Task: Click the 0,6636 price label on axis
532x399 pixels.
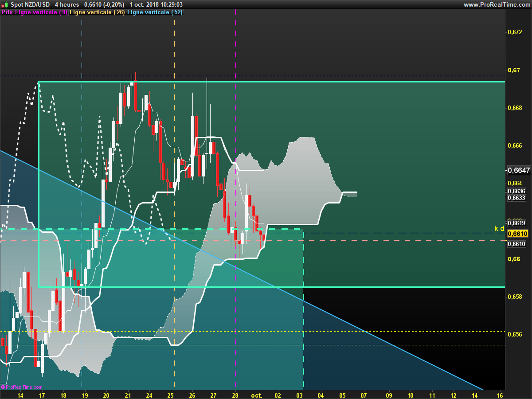Action: (x=516, y=191)
